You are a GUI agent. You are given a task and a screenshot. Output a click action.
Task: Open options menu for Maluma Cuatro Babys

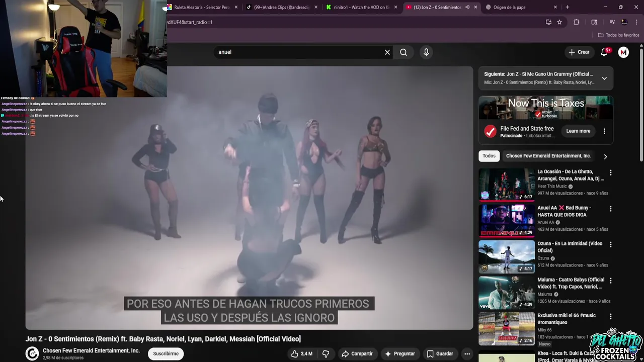click(x=611, y=281)
